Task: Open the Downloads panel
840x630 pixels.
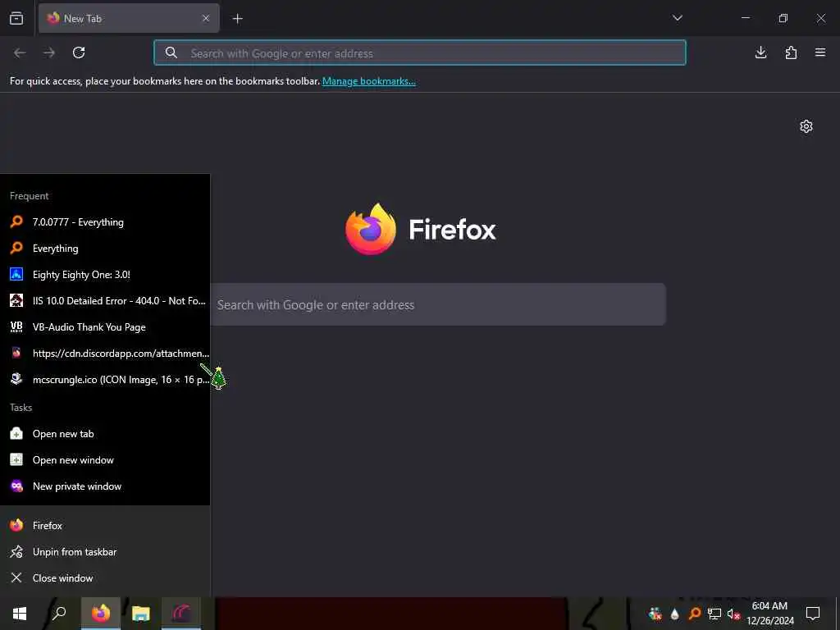Action: click(760, 52)
